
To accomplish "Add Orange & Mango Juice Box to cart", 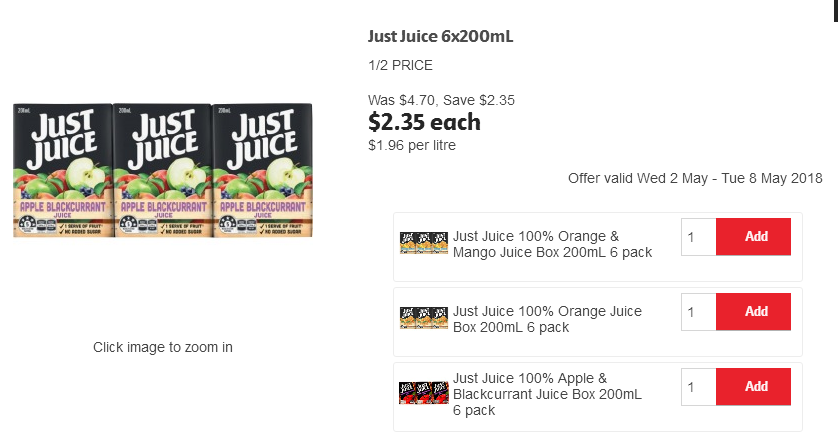I will click(x=753, y=237).
